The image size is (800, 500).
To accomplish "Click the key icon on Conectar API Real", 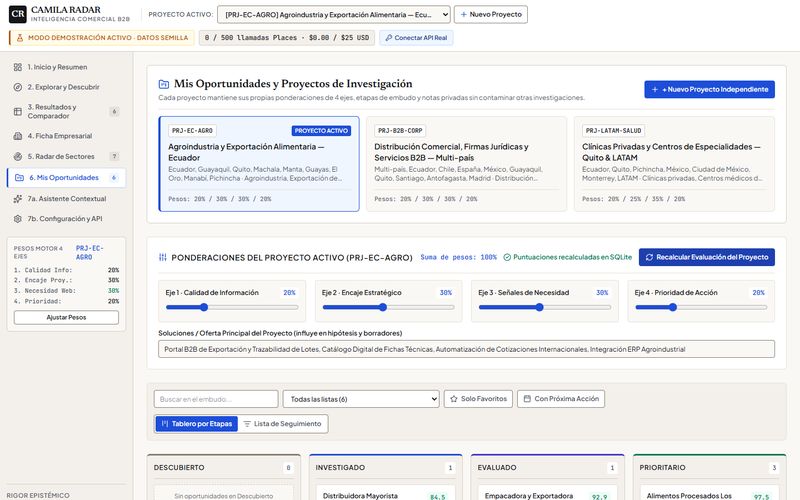I will click(389, 38).
